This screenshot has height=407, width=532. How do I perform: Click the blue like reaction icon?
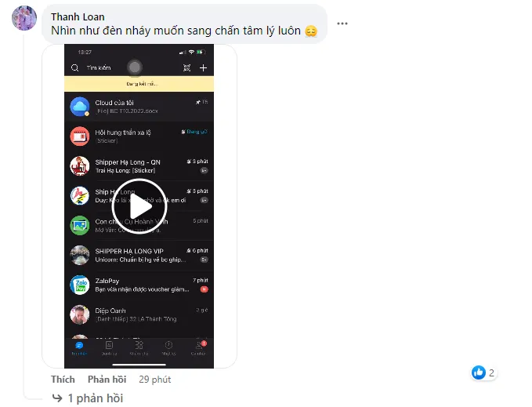pos(479,372)
